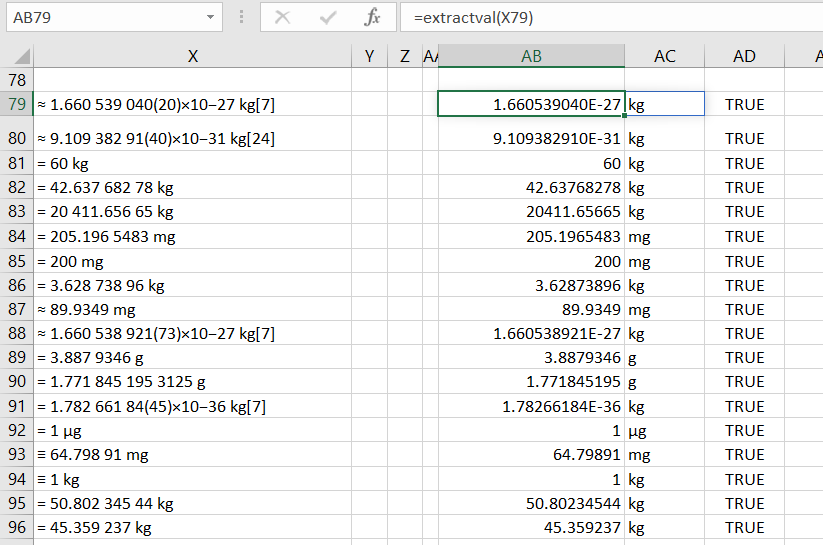The width and height of the screenshot is (823, 545).
Task: Click inside the Name Box showing AB79
Action: click(100, 17)
